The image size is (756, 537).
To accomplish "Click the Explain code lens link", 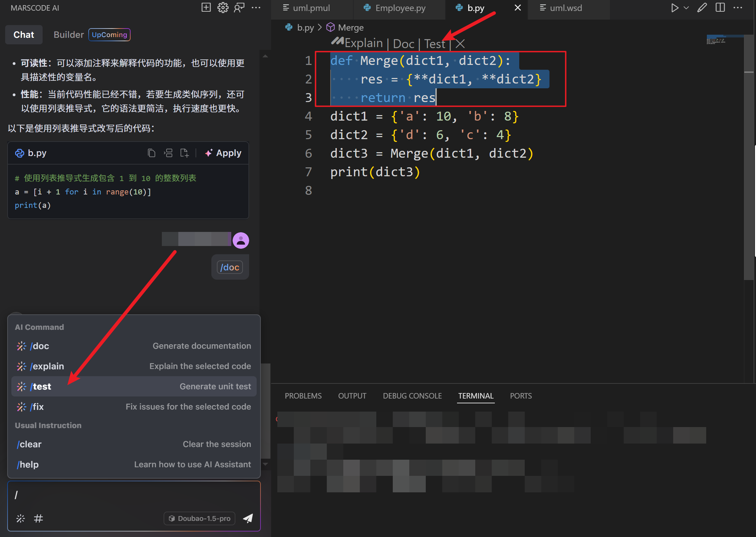I will pos(364,43).
